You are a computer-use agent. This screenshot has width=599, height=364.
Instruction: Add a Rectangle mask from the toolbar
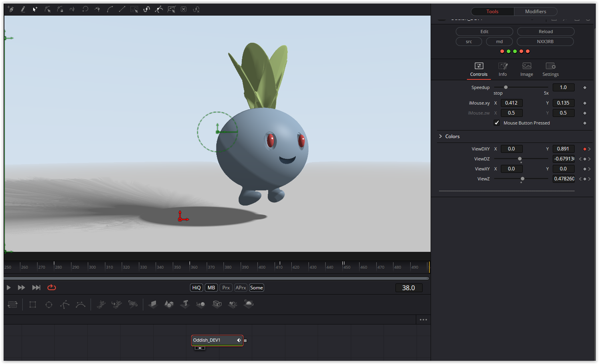tap(33, 305)
